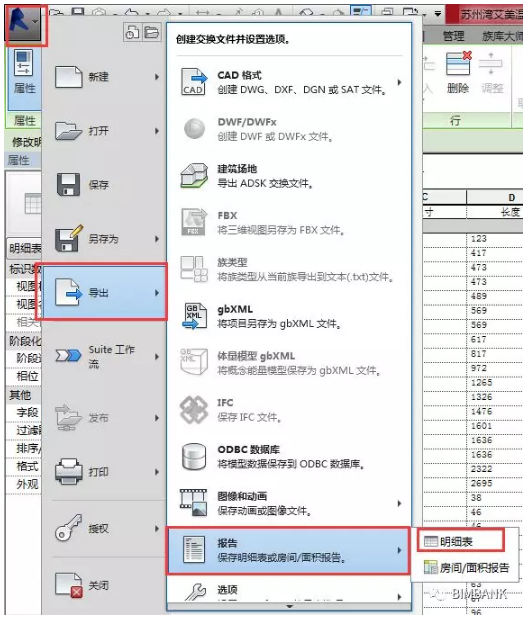Select the schedule cell with value 417

[495, 253]
